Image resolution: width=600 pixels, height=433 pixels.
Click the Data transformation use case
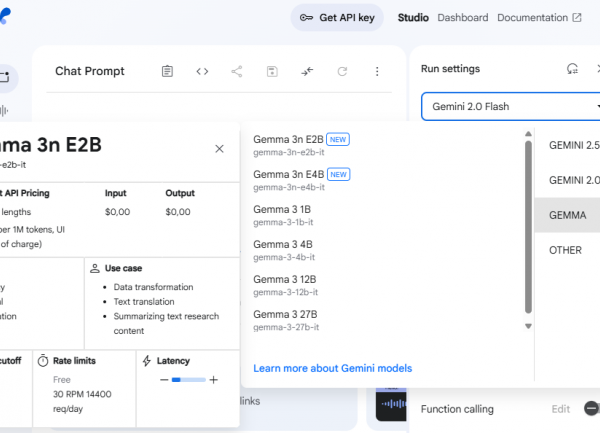(153, 287)
